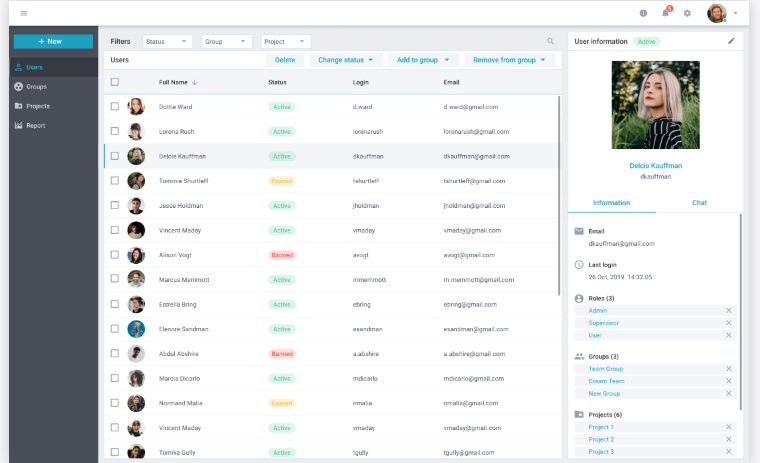Open the Remove from group dropdown
760x463 pixels.
(509, 60)
